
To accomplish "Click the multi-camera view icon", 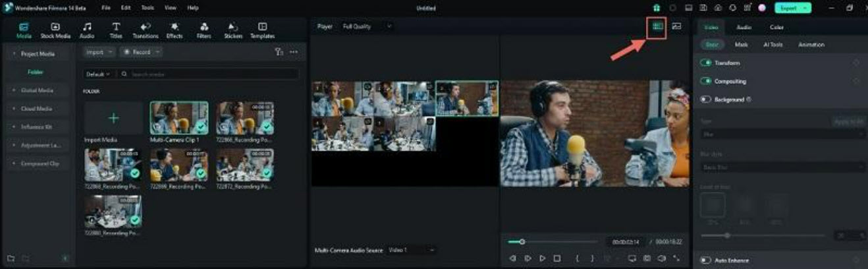I will pyautogui.click(x=656, y=26).
